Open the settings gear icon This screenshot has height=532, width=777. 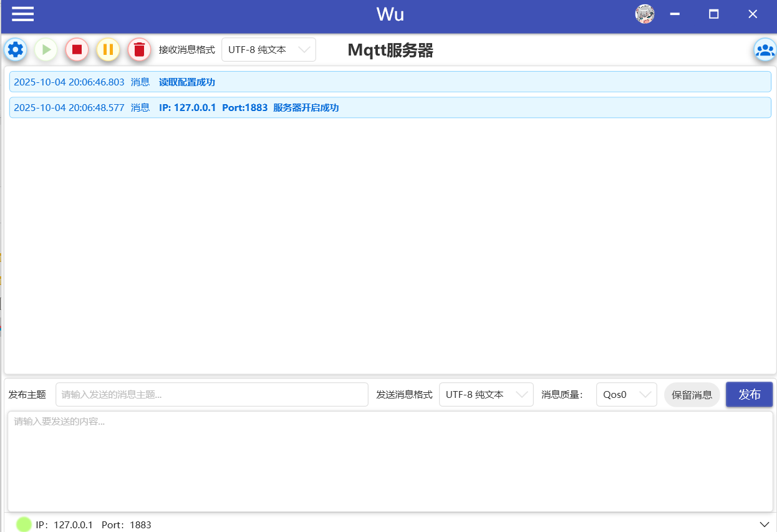[15, 49]
